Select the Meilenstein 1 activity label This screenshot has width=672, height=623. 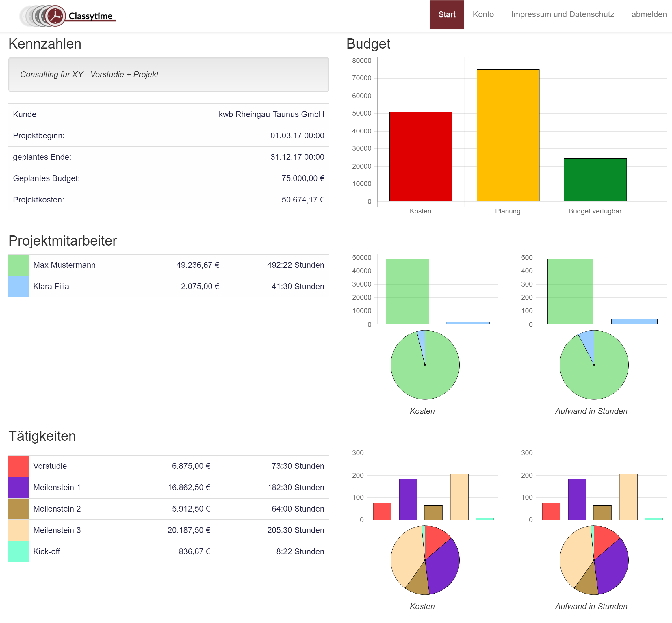[57, 487]
